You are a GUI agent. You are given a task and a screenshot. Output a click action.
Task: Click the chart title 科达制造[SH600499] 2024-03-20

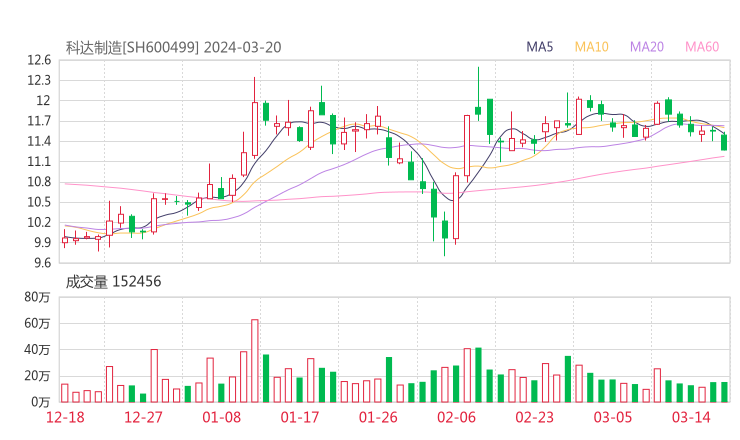pos(173,48)
